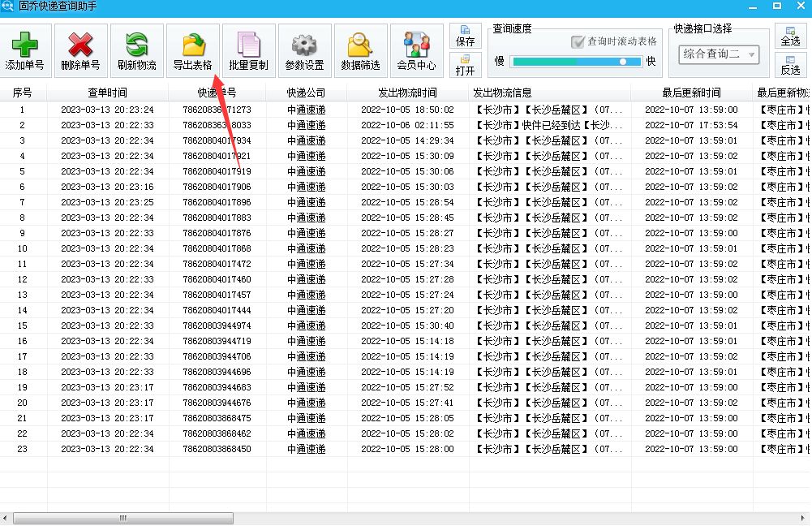
Task: Click the app icon in the title bar
Action: click(x=7, y=6)
